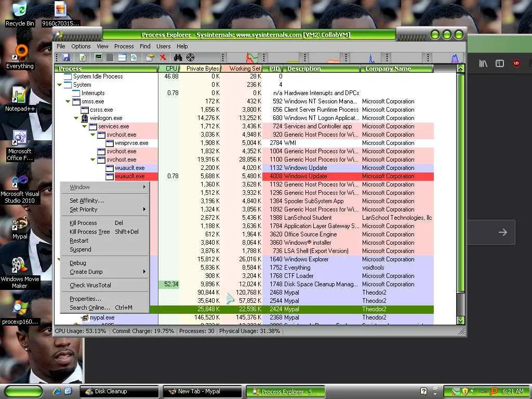Expand the Set Priority submenu
The image size is (532, 399).
(105, 209)
